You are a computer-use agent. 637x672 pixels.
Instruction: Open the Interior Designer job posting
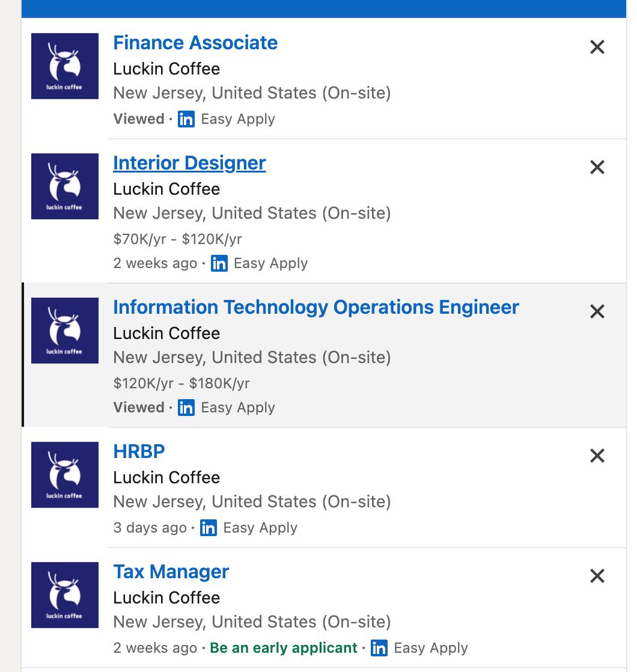pos(189,163)
